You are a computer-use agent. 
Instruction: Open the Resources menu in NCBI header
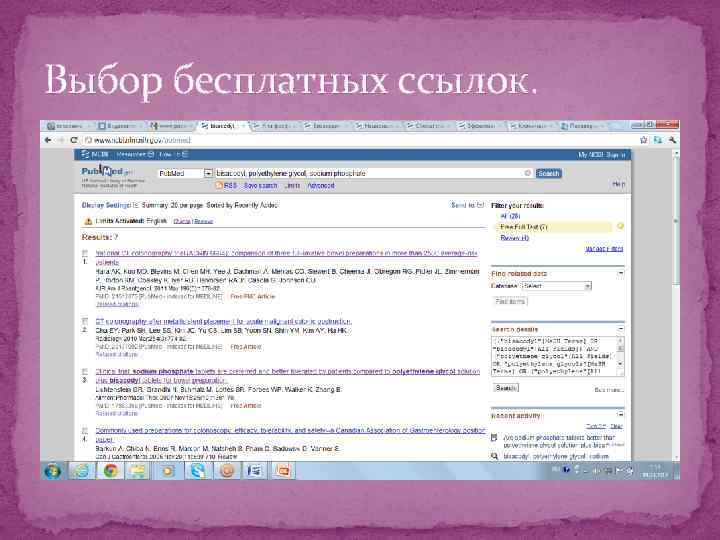(135, 155)
